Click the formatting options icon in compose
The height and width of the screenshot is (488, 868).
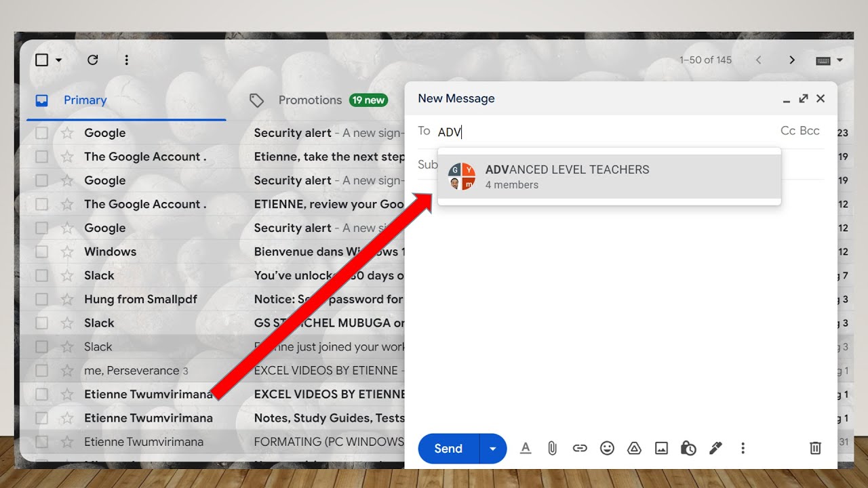[x=526, y=448]
